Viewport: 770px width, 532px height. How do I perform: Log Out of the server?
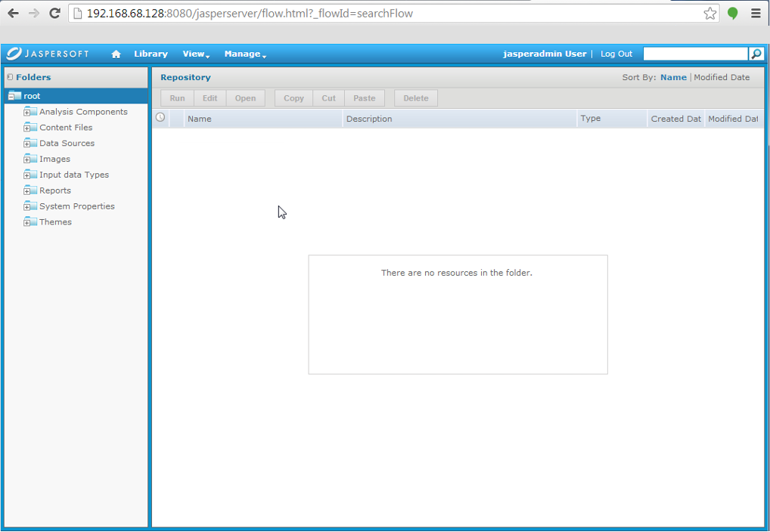[616, 54]
